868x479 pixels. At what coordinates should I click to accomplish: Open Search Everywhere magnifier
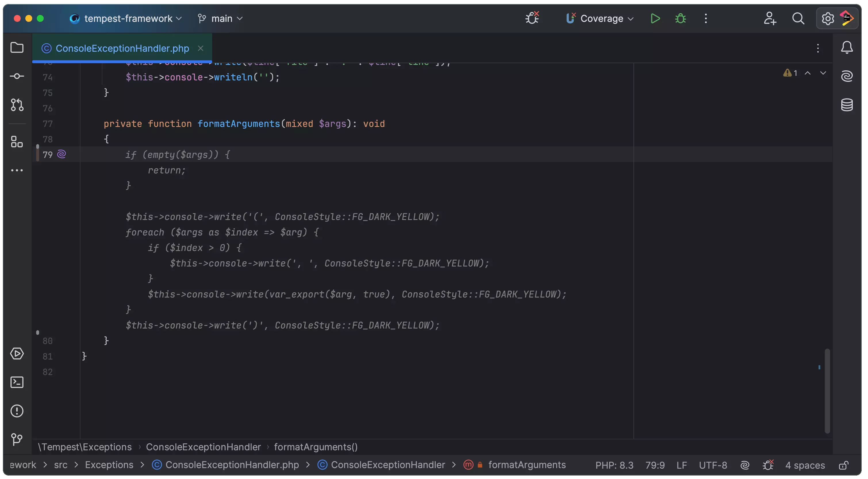point(798,18)
